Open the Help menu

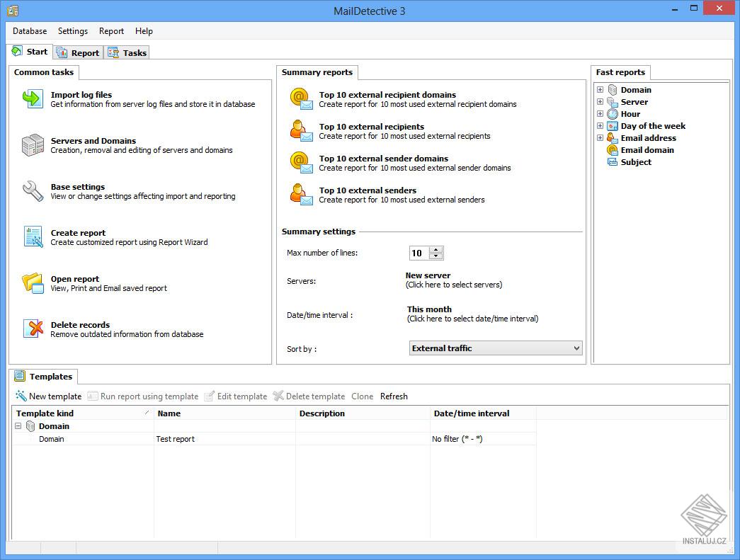[x=144, y=31]
